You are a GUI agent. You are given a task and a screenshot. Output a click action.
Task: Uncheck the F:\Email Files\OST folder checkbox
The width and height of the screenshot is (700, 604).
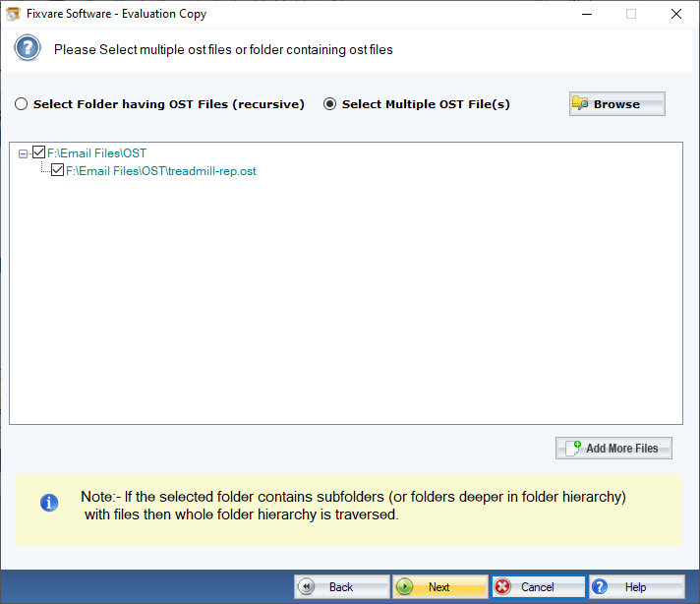pos(39,152)
